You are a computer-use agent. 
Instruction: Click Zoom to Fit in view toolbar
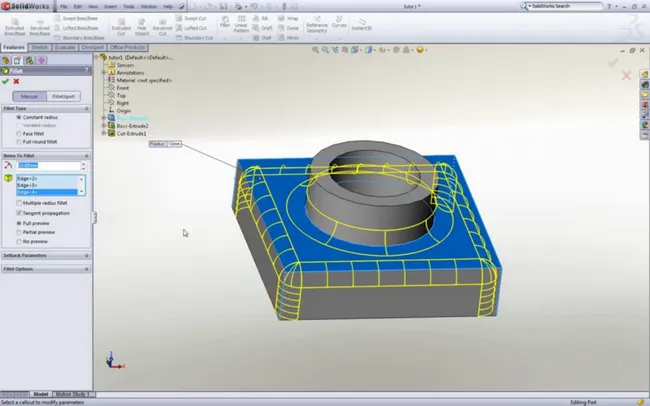coord(315,50)
